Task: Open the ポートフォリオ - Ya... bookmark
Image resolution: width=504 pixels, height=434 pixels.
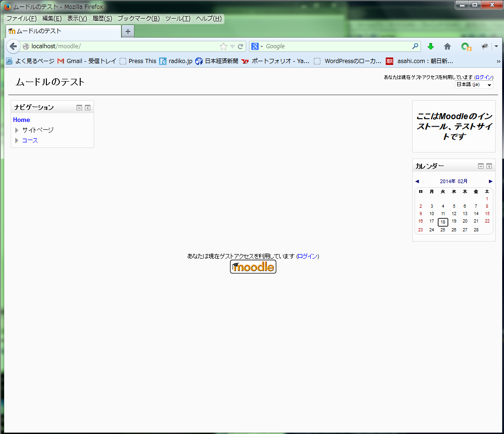Action: [275, 61]
